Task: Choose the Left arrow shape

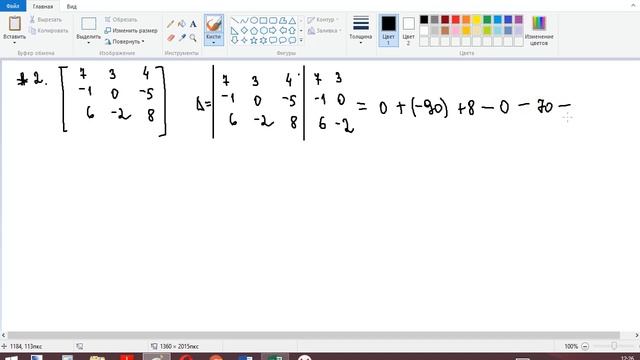Action: coord(282,31)
